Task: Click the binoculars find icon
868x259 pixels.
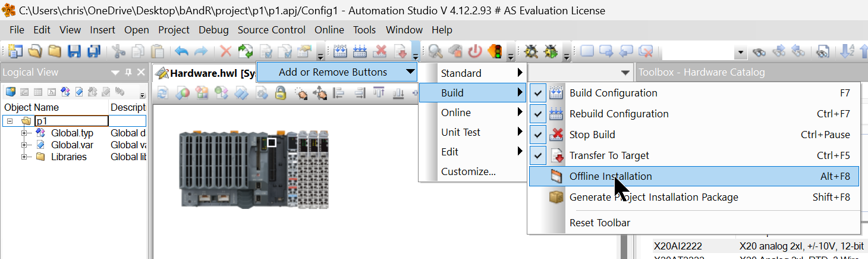Action: (x=759, y=52)
